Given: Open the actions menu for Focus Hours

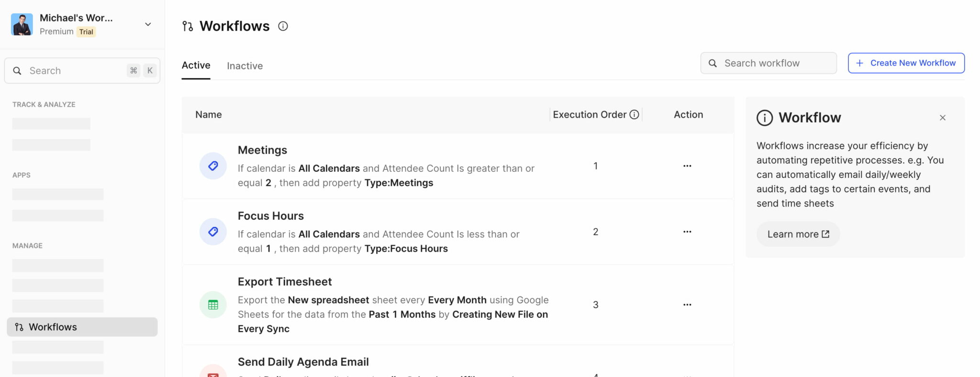Looking at the screenshot, I should [x=687, y=232].
